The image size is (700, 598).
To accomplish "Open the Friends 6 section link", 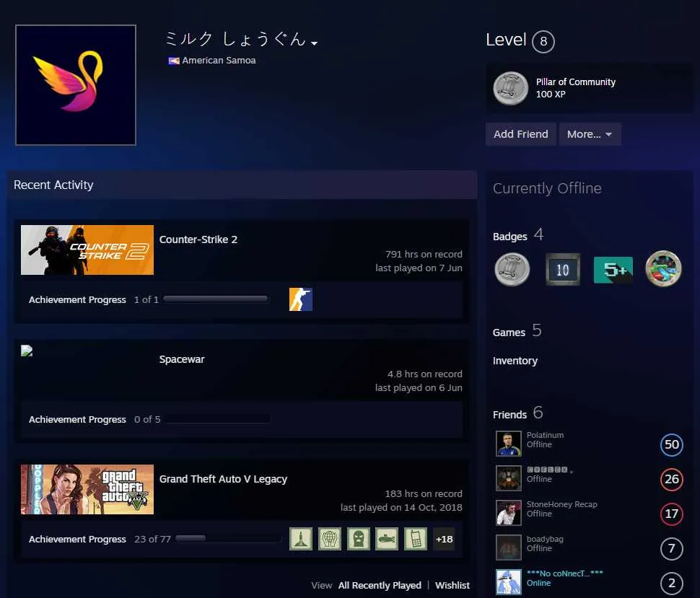I will [518, 413].
